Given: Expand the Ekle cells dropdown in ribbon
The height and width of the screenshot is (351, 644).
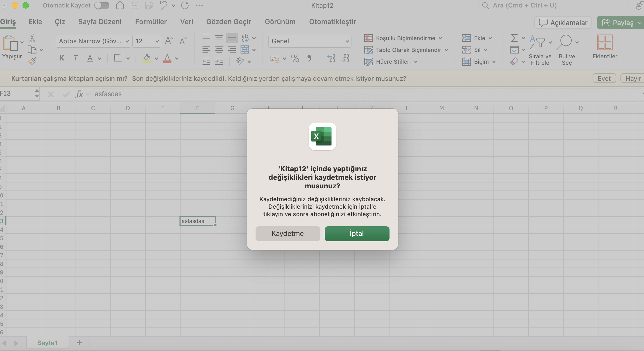Looking at the screenshot, I should (x=490, y=38).
